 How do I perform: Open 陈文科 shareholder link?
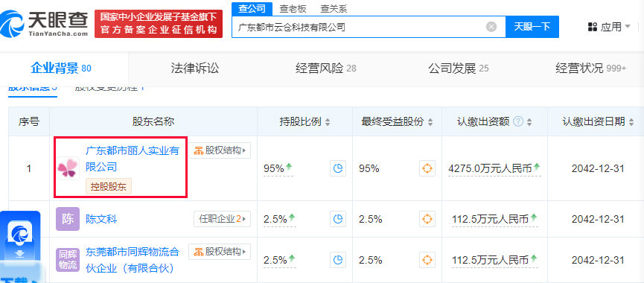[x=101, y=220]
